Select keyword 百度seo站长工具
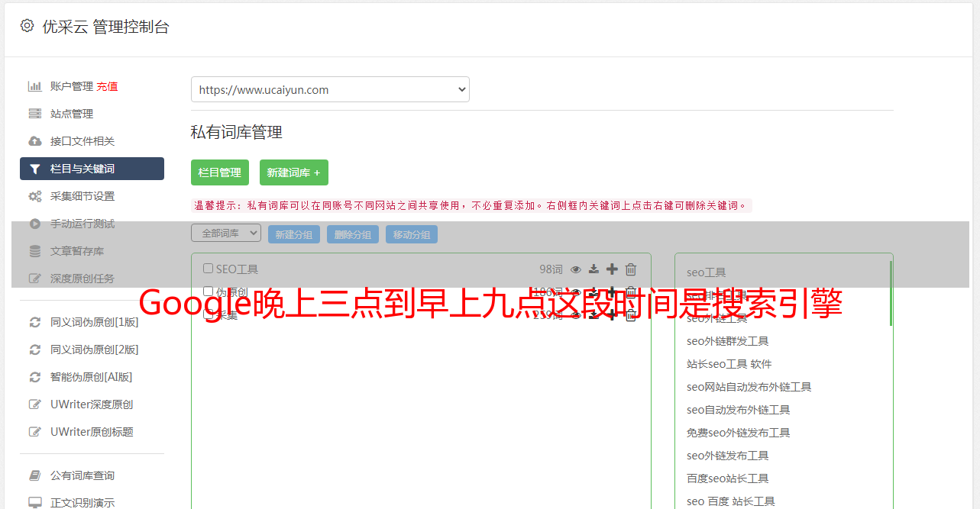This screenshot has height=509, width=980. [727, 478]
